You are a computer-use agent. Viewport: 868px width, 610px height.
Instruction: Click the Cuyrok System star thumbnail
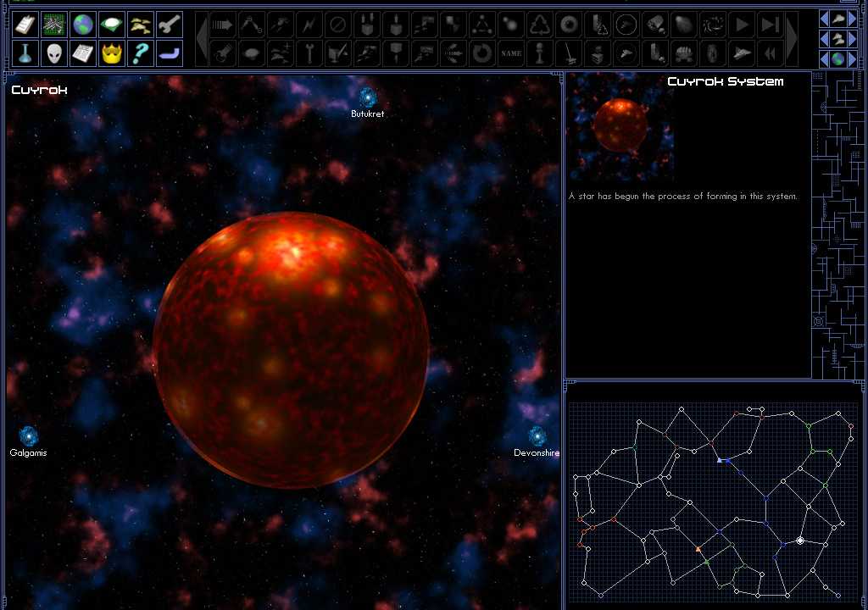(x=620, y=127)
